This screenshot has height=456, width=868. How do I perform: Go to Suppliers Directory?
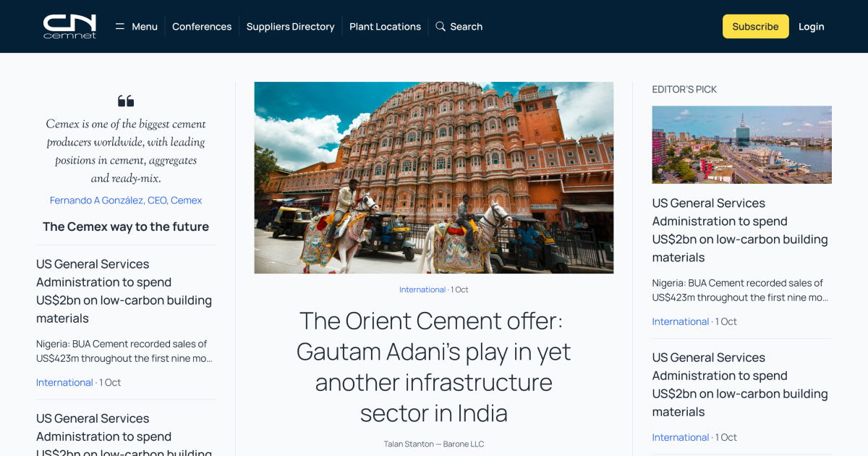(290, 27)
